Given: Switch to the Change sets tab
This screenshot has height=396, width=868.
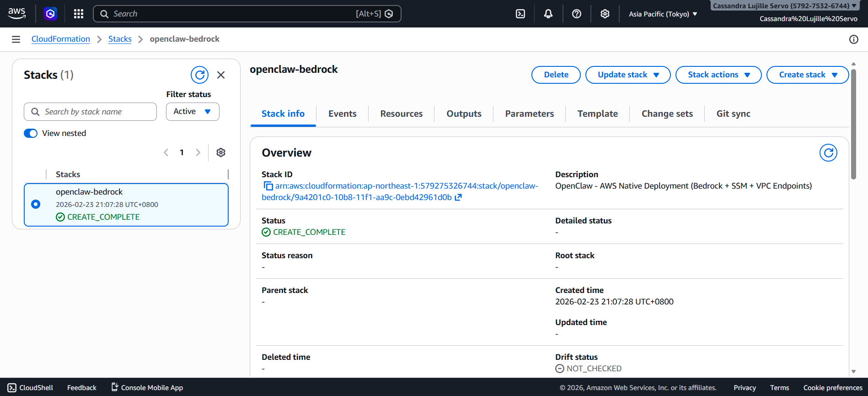Looking at the screenshot, I should point(667,114).
